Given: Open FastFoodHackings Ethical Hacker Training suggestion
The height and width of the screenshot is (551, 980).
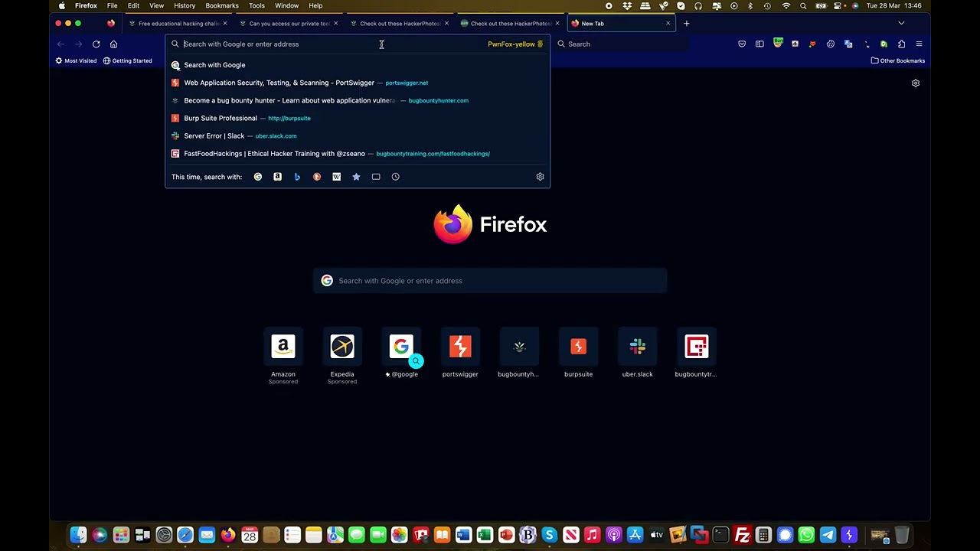Looking at the screenshot, I should [358, 153].
